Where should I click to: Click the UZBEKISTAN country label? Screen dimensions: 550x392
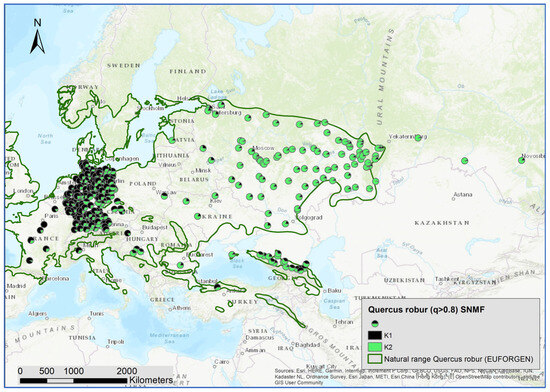coord(404,280)
